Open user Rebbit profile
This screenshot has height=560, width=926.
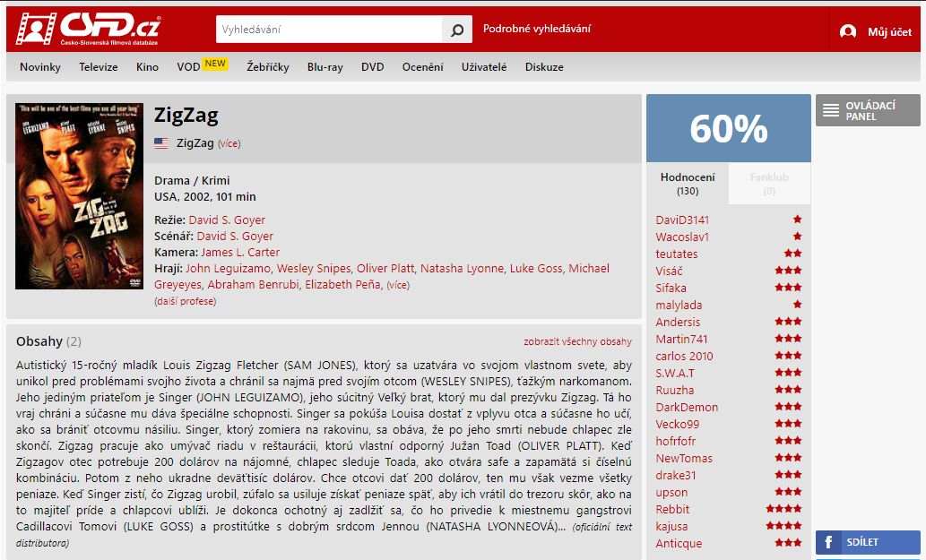pyautogui.click(x=672, y=509)
